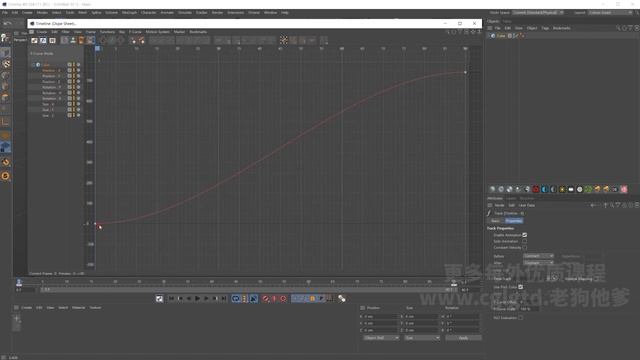Click the bottom orange circle icon in left sidebar
The height and width of the screenshot is (360, 640).
pos(6,176)
